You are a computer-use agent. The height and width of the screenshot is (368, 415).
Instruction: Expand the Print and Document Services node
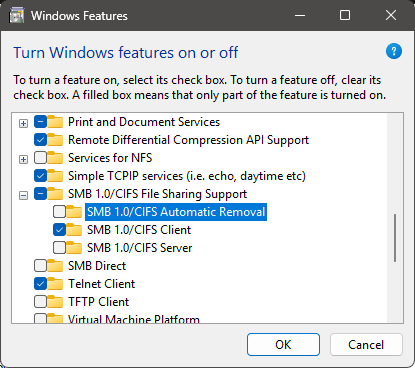(23, 124)
